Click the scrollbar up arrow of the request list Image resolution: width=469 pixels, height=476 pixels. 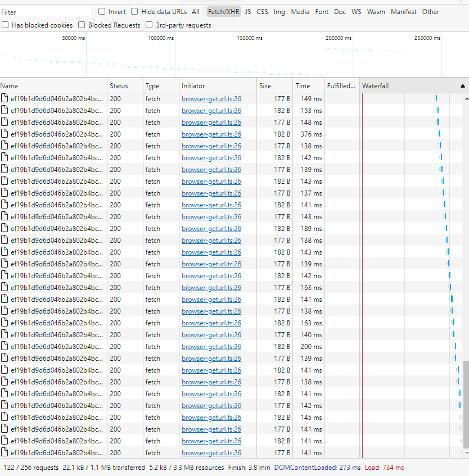point(466,99)
